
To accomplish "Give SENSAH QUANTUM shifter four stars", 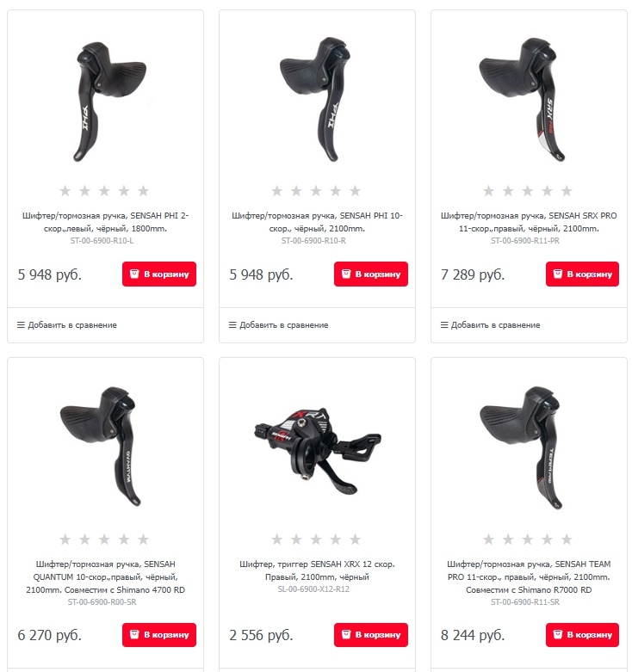I will [x=124, y=539].
